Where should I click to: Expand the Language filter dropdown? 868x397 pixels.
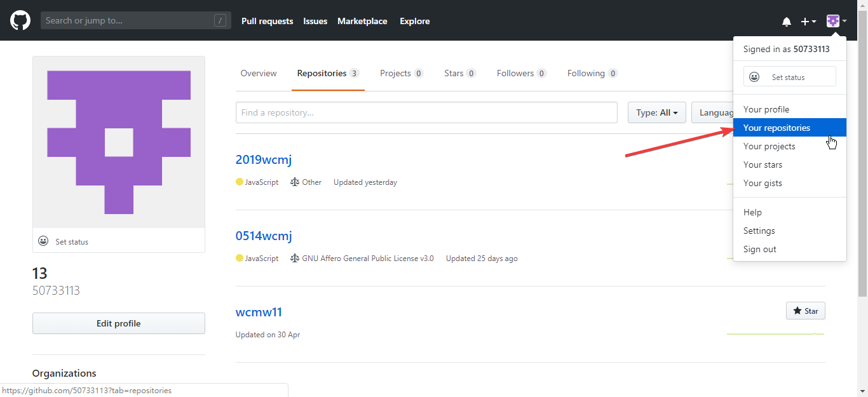pos(712,112)
